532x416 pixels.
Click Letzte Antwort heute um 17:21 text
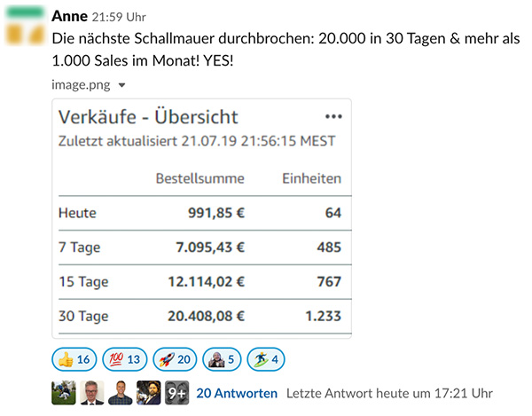coord(389,393)
